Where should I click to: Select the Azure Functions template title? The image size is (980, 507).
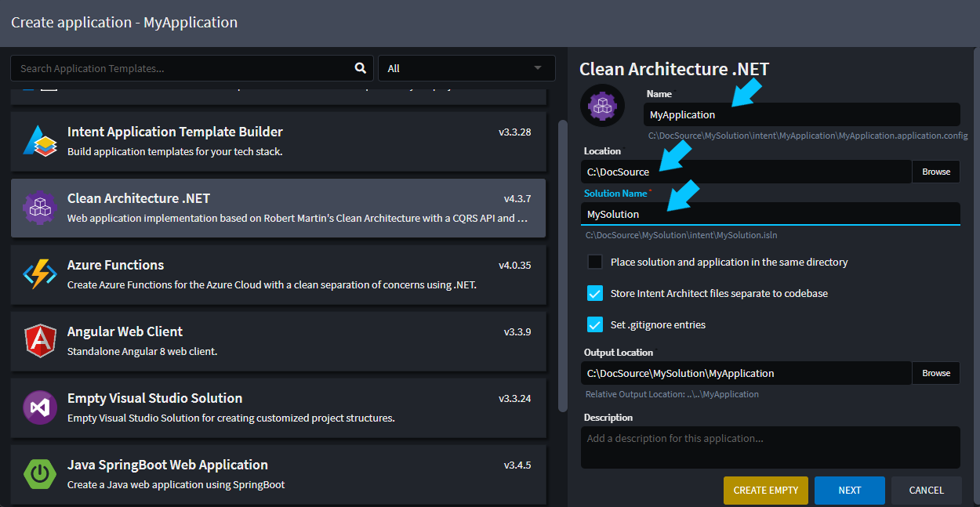116,265
